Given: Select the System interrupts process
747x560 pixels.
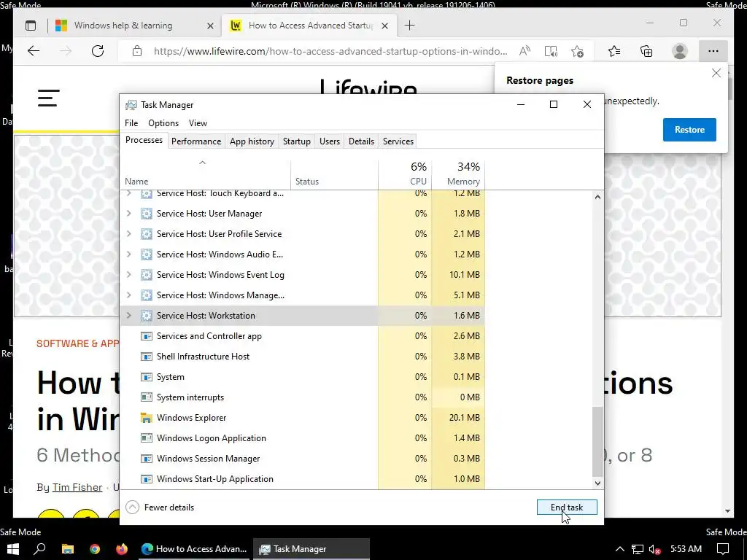Looking at the screenshot, I should coord(303,397).
